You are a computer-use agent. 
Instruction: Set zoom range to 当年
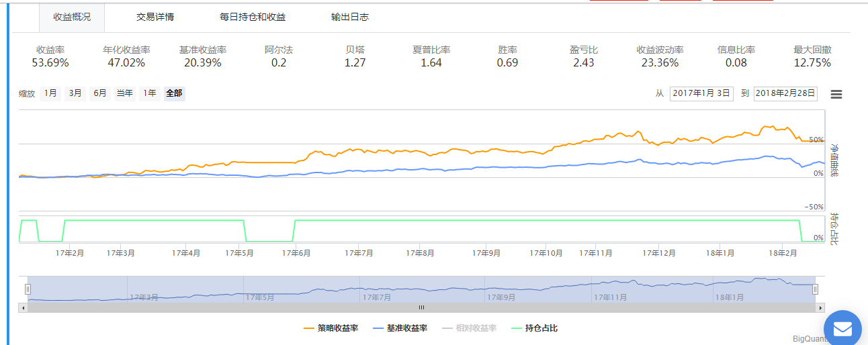coord(124,93)
